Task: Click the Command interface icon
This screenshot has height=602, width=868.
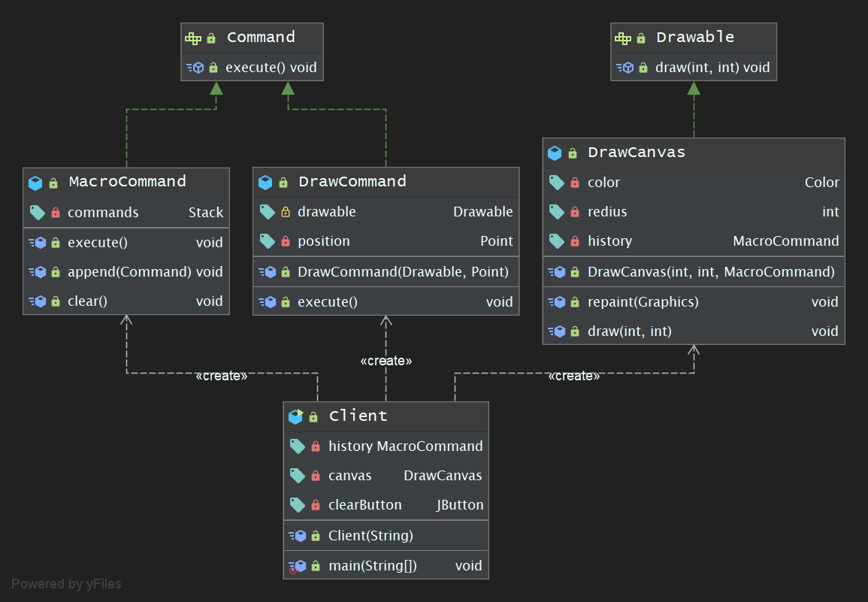Action: [193, 38]
